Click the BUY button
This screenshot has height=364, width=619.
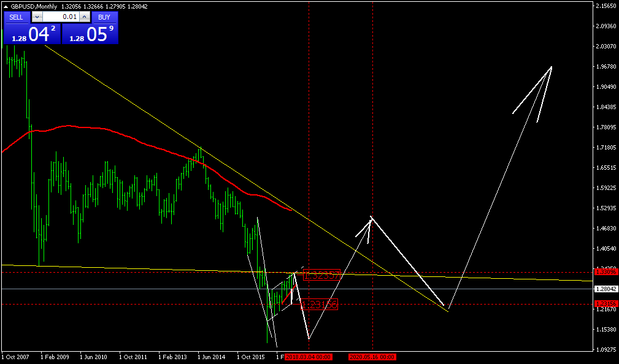[104, 17]
